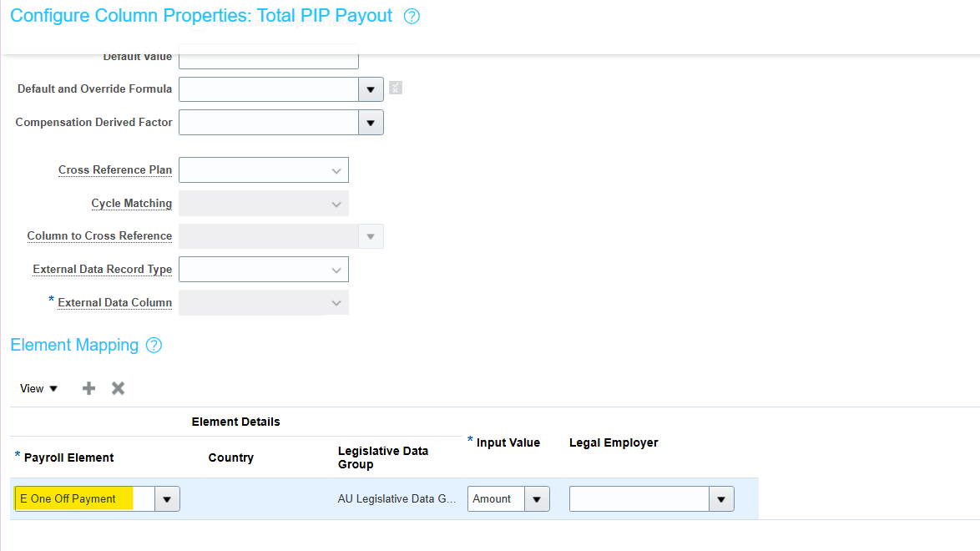Open the Element Mapping help icon
Image resolution: width=980 pixels, height=551 pixels.
pos(154,345)
